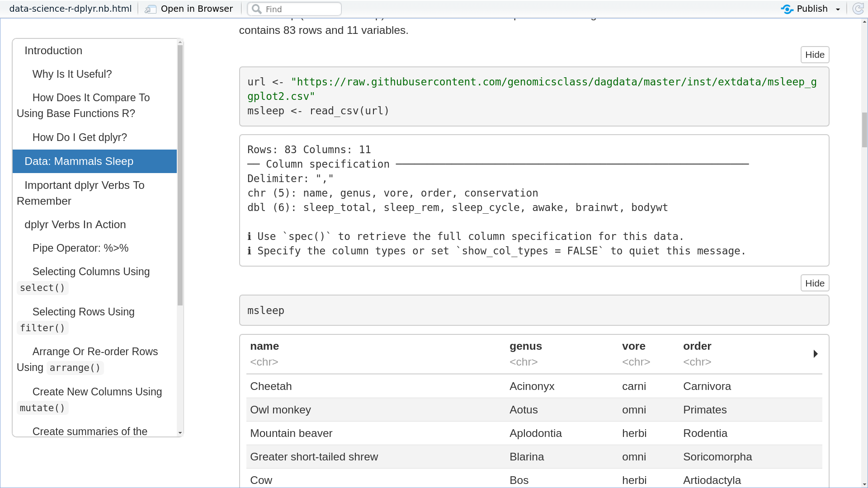
Task: Click the Introduction navigation link
Action: [x=53, y=50]
